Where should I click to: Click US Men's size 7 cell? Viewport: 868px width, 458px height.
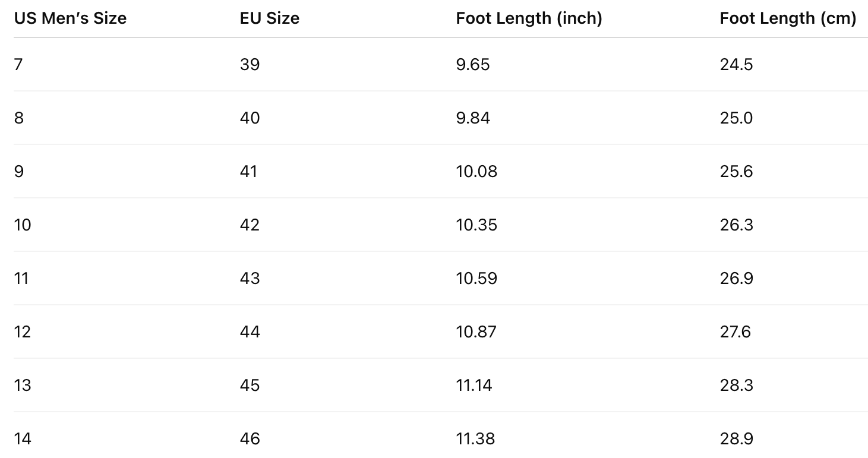(x=18, y=64)
